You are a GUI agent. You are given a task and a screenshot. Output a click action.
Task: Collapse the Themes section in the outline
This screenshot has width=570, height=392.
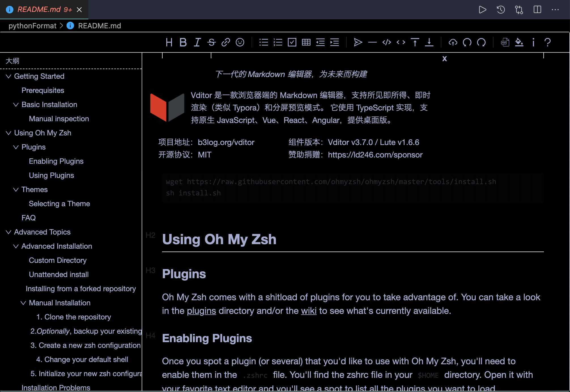pos(16,189)
